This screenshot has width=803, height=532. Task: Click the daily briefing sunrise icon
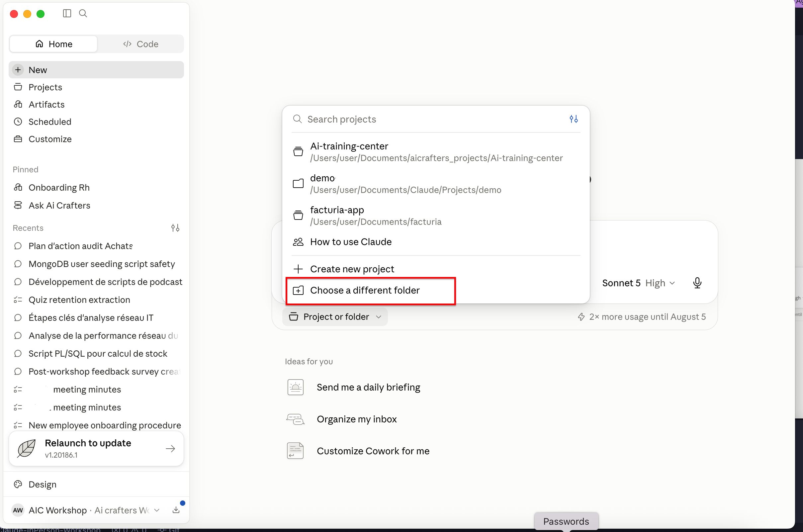point(296,388)
